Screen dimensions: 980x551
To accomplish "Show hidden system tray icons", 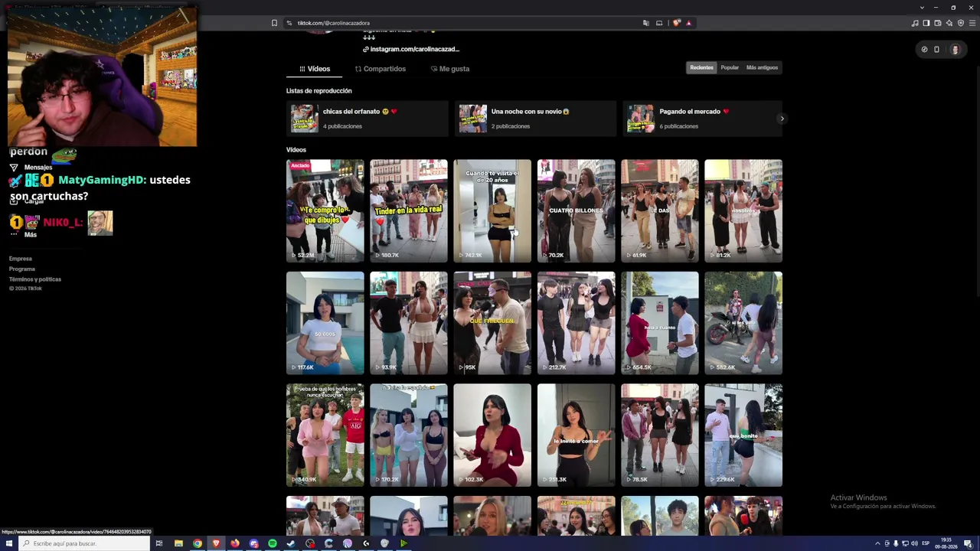I will click(877, 543).
